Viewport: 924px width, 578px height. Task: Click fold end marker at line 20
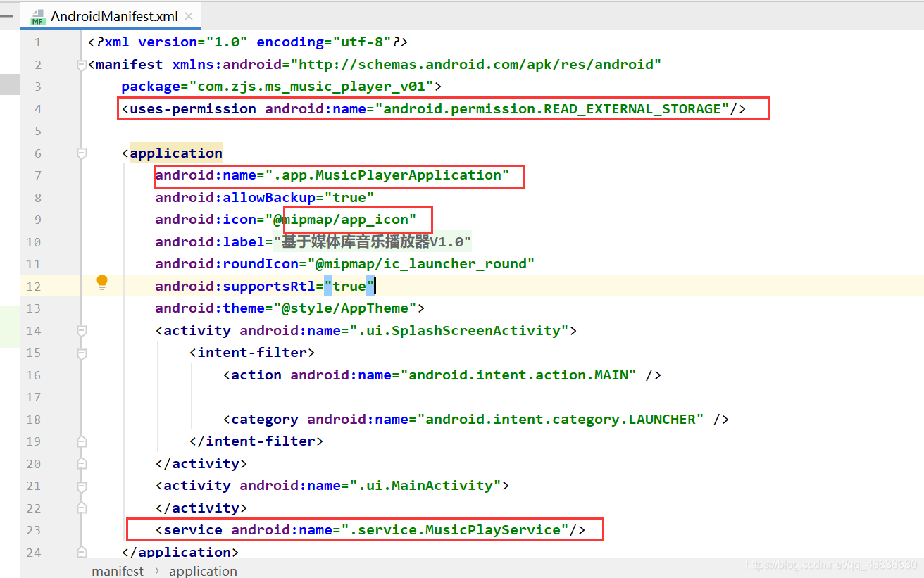[82, 464]
